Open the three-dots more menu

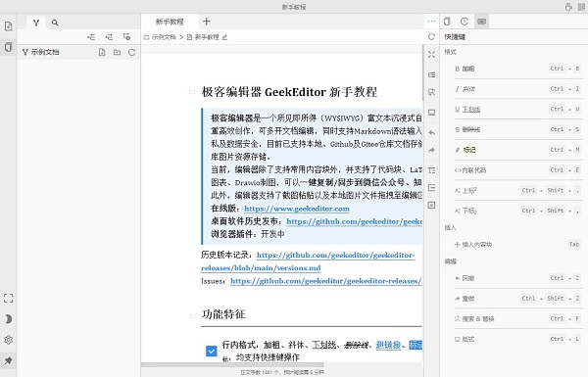click(x=431, y=22)
